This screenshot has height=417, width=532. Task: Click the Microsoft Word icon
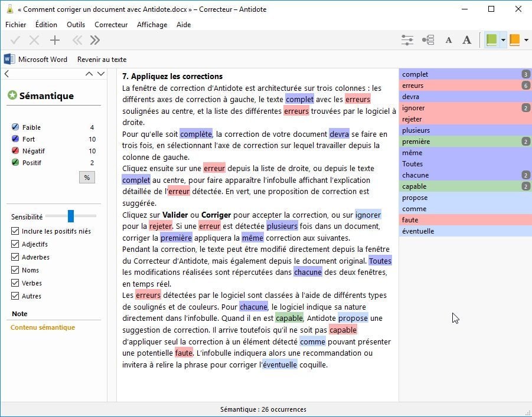click(x=9, y=60)
